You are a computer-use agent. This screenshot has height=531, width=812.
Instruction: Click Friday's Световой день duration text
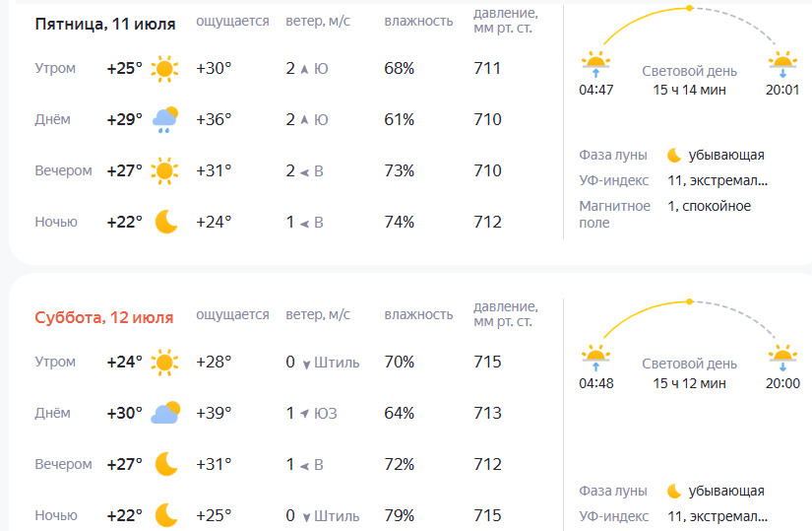(x=689, y=90)
